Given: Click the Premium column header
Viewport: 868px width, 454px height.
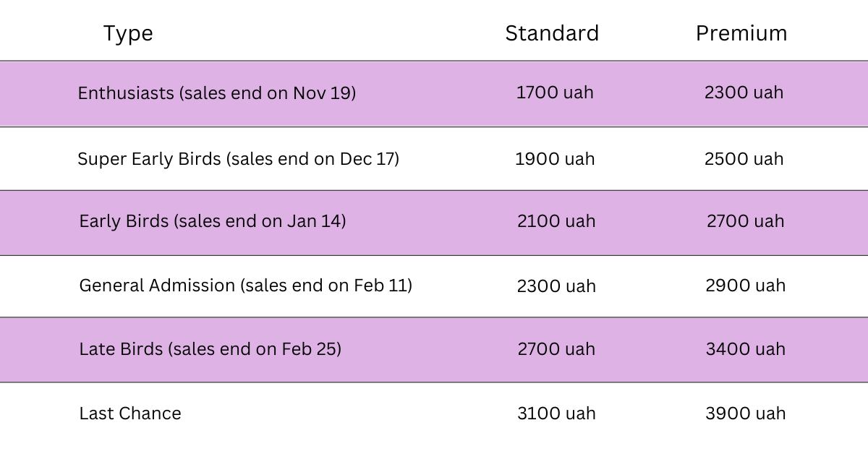Looking at the screenshot, I should 741,34.
